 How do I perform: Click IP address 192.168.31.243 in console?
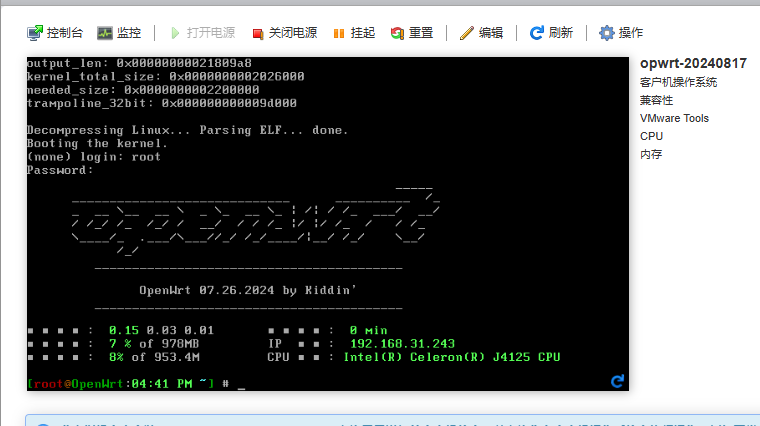tap(401, 343)
